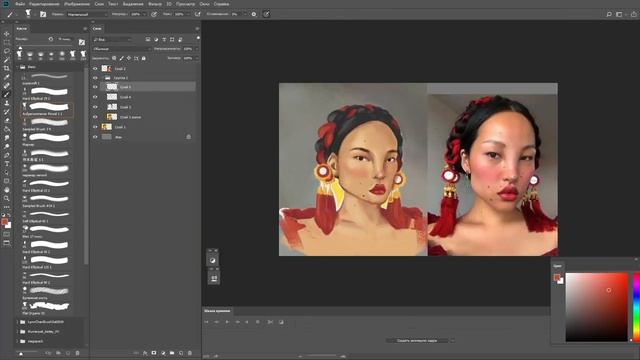
Task: Open the layer filter Kind dropdown
Action: (113, 40)
